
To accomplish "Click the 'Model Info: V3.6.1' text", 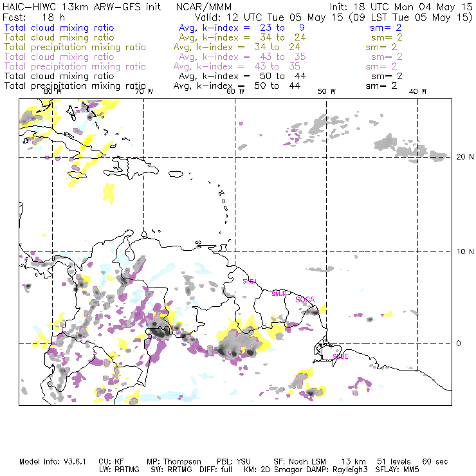I will (53, 462).
